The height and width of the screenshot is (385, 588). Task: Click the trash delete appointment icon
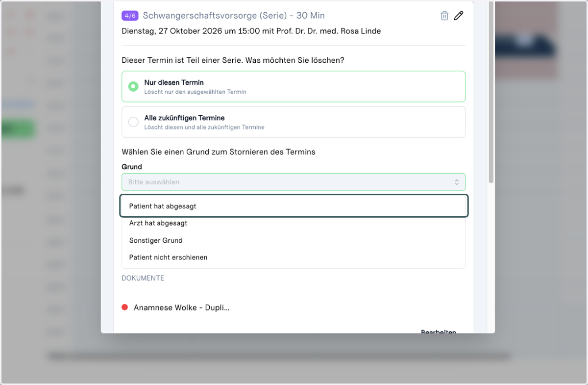(444, 16)
